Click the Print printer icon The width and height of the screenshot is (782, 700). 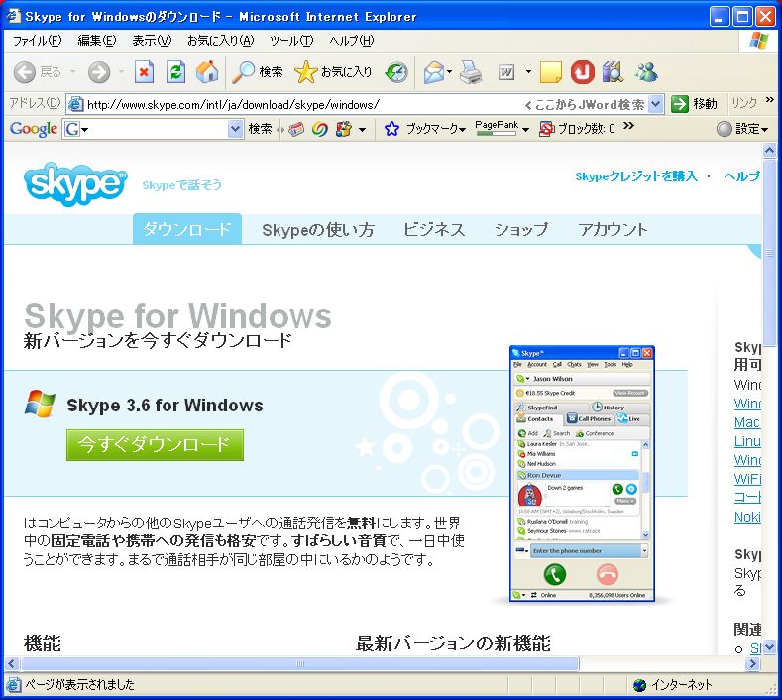coord(471,72)
